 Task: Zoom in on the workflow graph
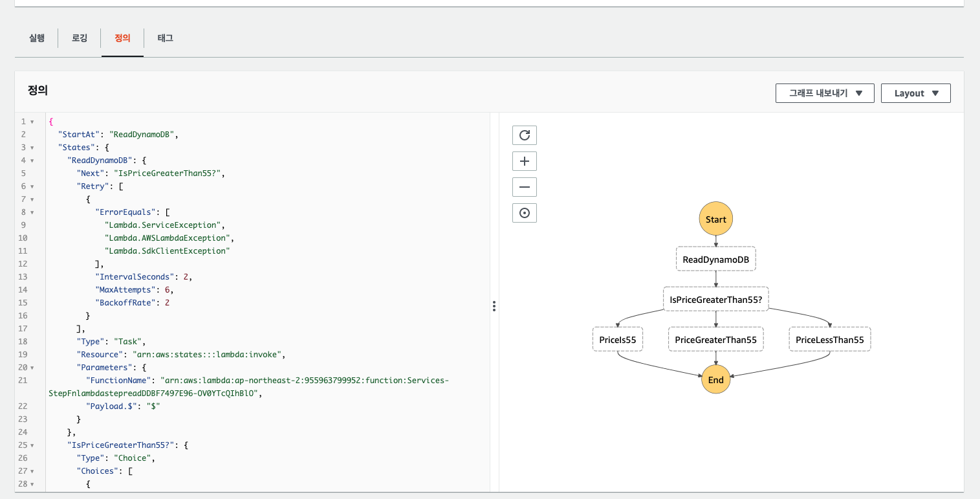tap(525, 161)
